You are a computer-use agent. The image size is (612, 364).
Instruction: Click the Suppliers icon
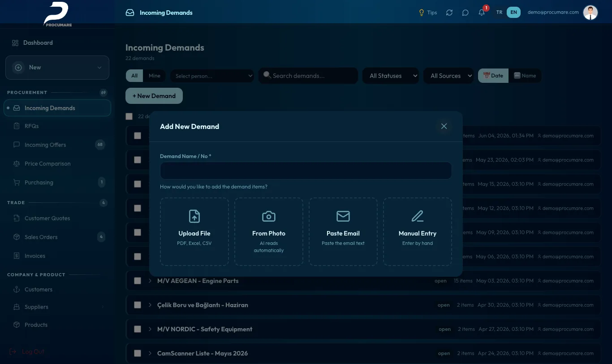pyautogui.click(x=17, y=307)
